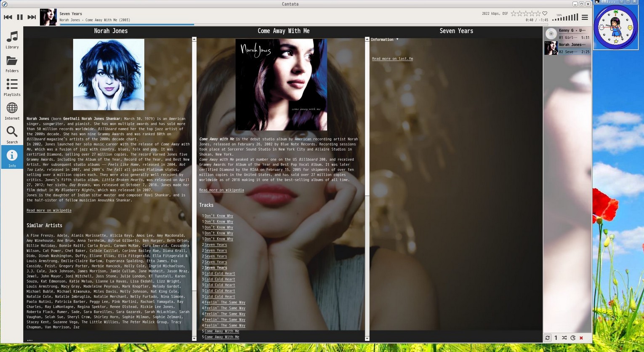Skip to the next track
Viewport: 644px width, 352px height.
point(32,17)
